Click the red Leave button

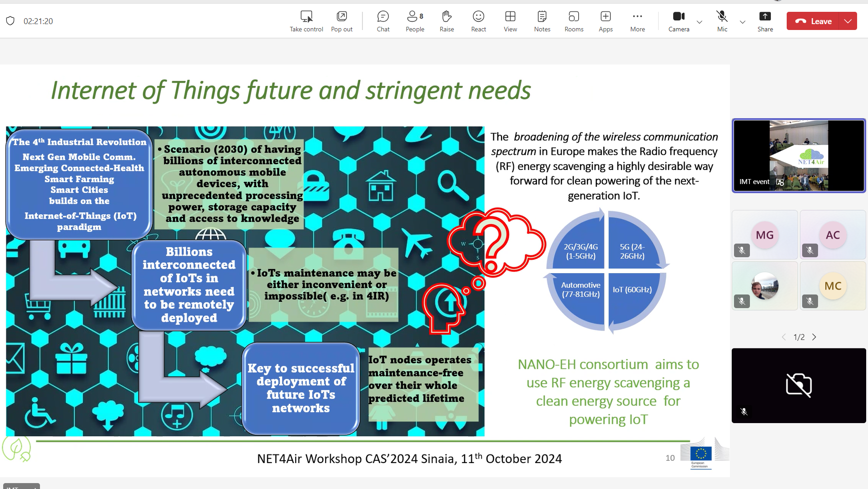[815, 21]
